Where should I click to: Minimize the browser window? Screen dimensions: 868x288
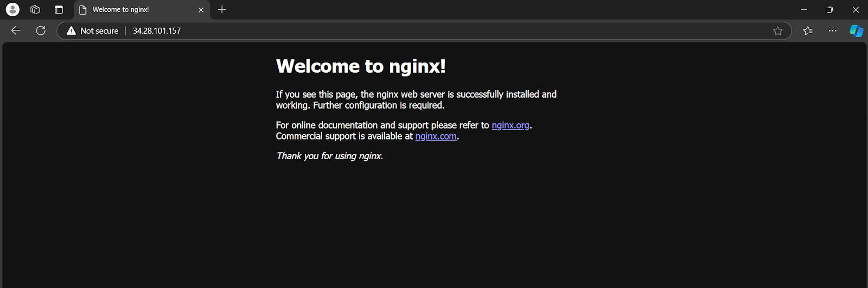pos(804,10)
